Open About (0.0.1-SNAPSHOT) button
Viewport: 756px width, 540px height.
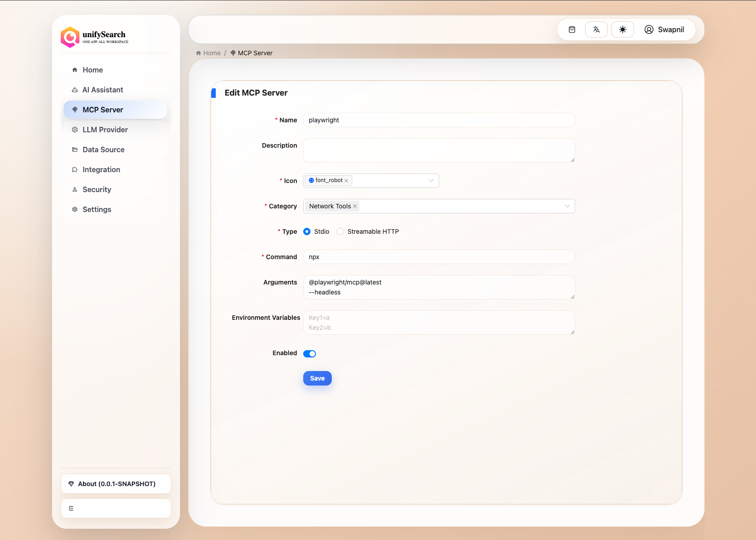[x=116, y=484]
